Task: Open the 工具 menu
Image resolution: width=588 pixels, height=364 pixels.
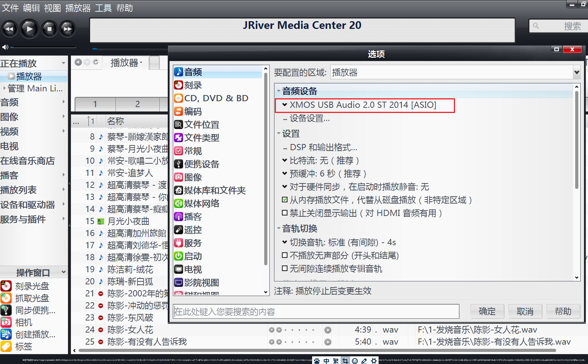Action: point(103,8)
